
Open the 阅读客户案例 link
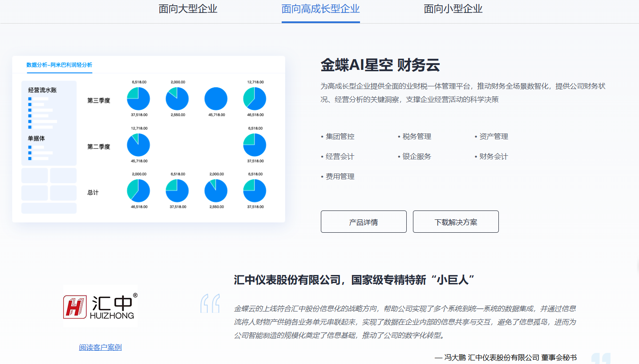100,347
